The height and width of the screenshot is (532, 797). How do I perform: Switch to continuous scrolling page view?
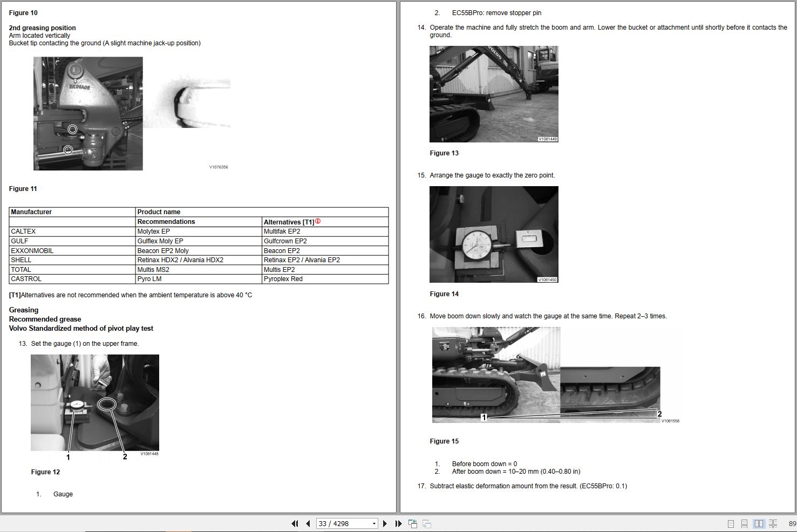[744, 524]
